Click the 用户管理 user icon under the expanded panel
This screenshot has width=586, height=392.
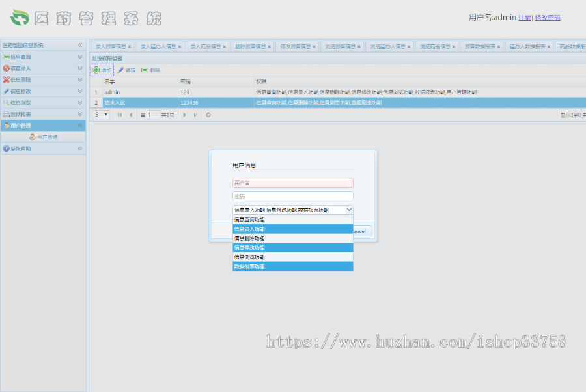33,137
